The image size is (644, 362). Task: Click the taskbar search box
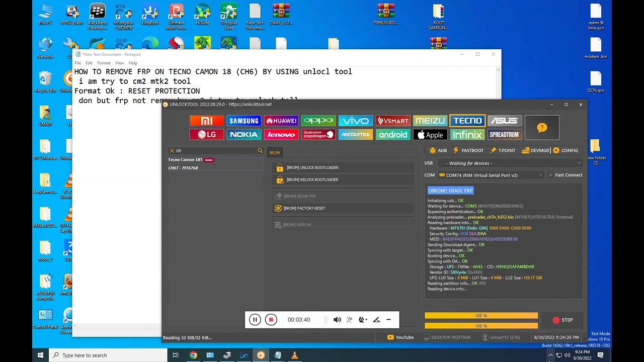pyautogui.click(x=108, y=355)
